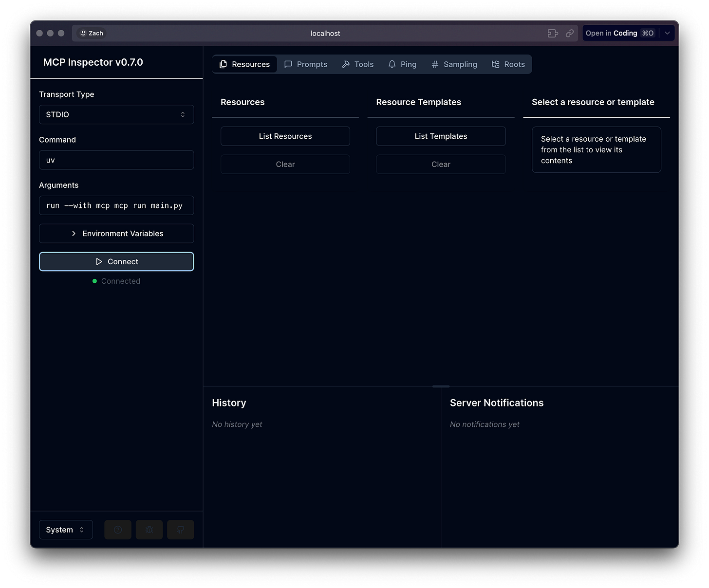Screen dimensions: 709x588
Task: Focus the Command input field containing uv
Action: coord(116,160)
